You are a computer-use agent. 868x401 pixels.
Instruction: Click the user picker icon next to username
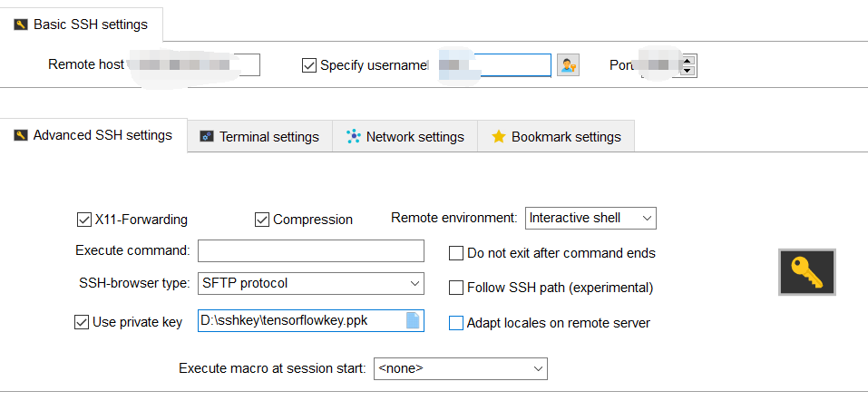(x=568, y=65)
